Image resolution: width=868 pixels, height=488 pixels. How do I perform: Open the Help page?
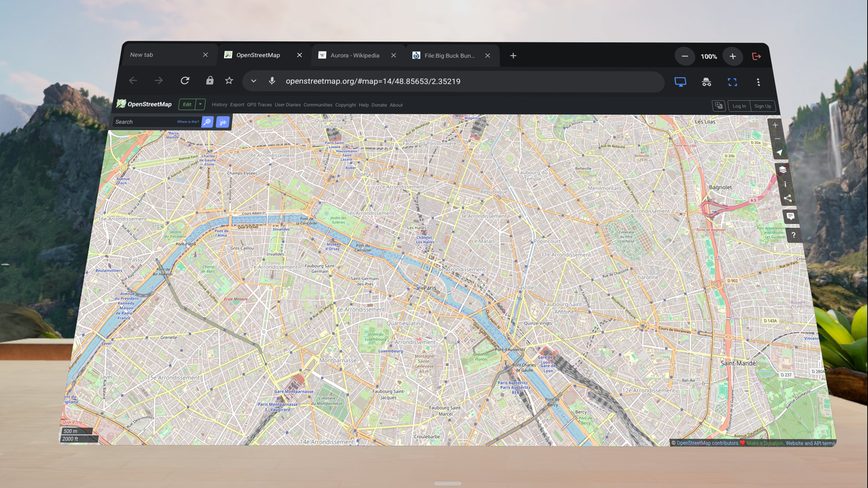(363, 105)
